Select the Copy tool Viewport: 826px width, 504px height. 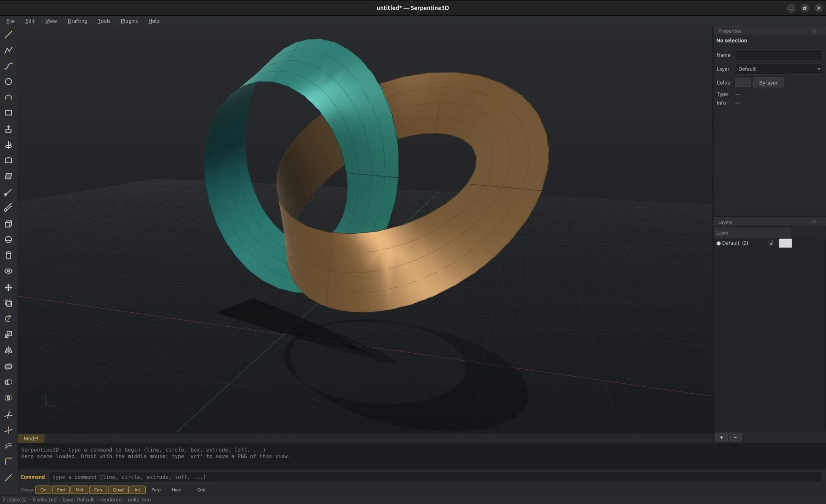pyautogui.click(x=8, y=303)
